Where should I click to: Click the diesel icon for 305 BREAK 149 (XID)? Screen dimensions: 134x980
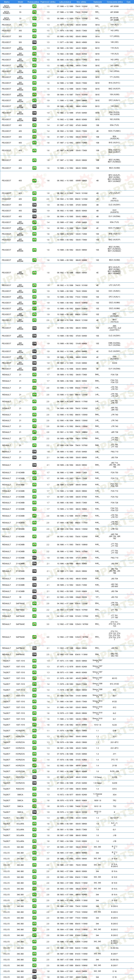coord(34,106)
